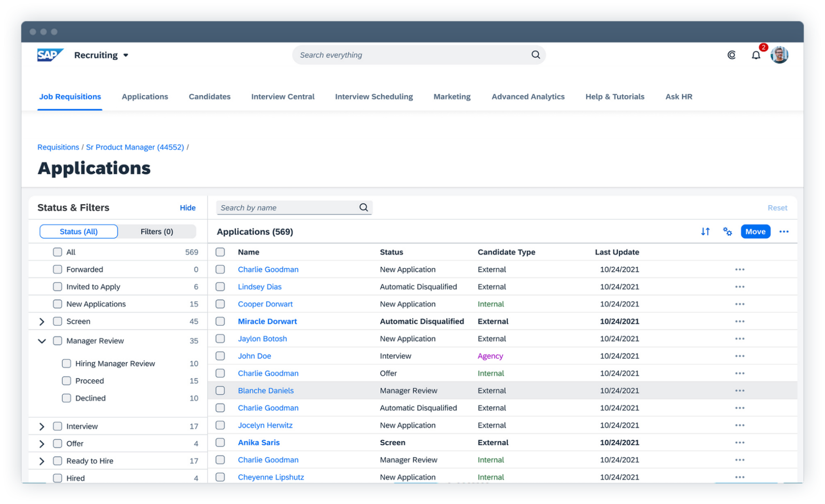Check the Hired status filter
Screen dimensions: 825x504
[x=58, y=478]
